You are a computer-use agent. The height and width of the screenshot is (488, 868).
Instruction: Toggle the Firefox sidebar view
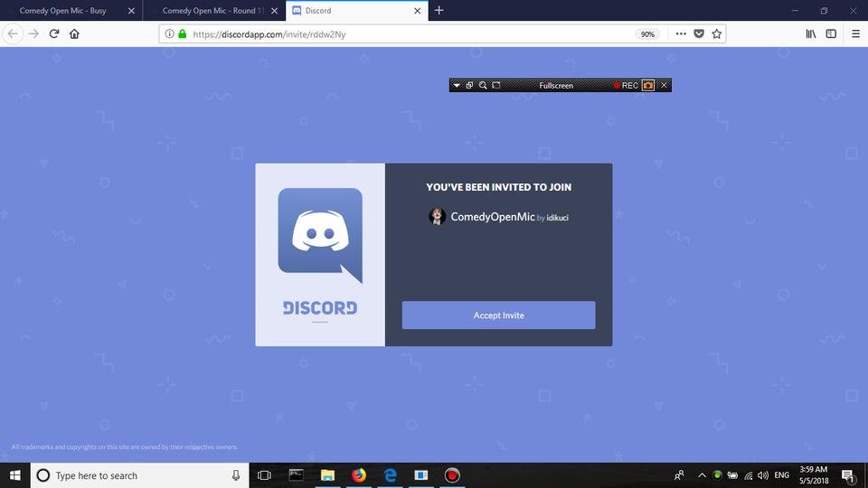(x=831, y=33)
